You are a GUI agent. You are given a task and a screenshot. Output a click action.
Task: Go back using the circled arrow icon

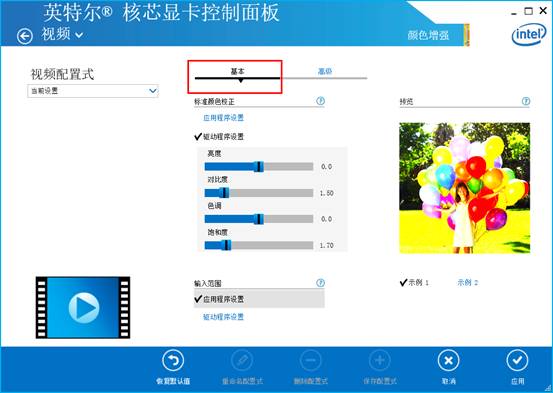pyautogui.click(x=25, y=36)
